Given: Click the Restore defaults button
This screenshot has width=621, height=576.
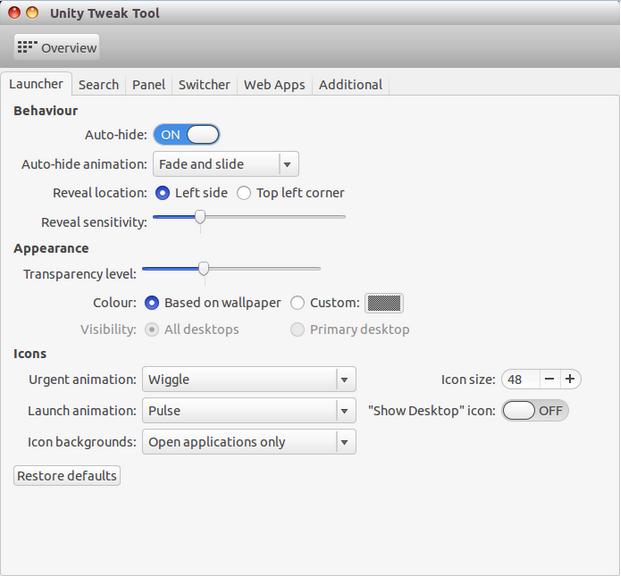Looking at the screenshot, I should 67,475.
